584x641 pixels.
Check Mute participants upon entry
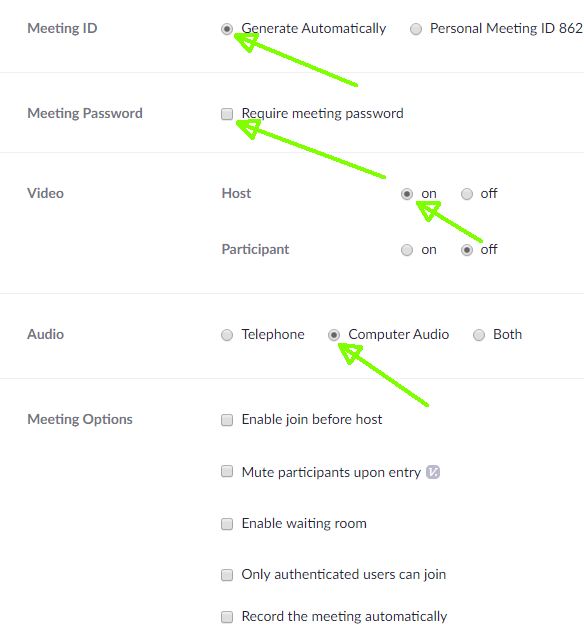(227, 471)
